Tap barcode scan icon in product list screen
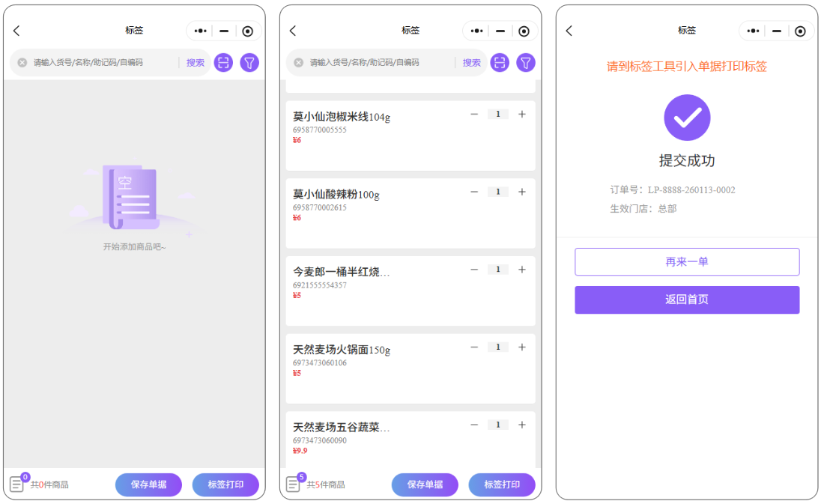Image resolution: width=821 pixels, height=504 pixels. click(500, 63)
